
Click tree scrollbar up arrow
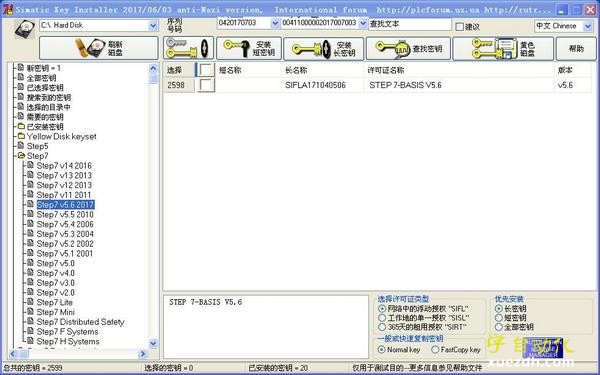pyautogui.click(x=153, y=68)
